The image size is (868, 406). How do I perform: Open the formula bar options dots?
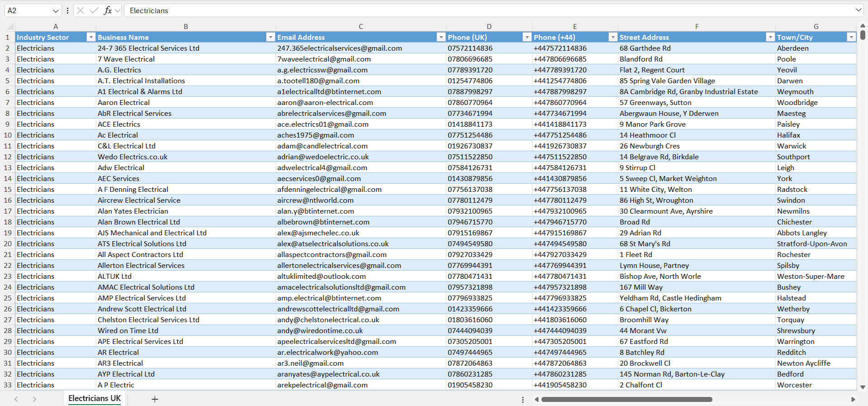click(x=67, y=10)
